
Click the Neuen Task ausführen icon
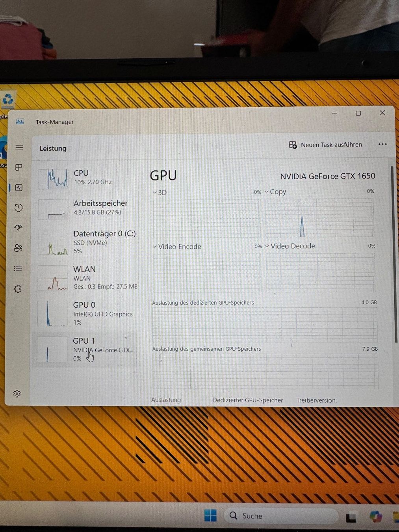293,145
